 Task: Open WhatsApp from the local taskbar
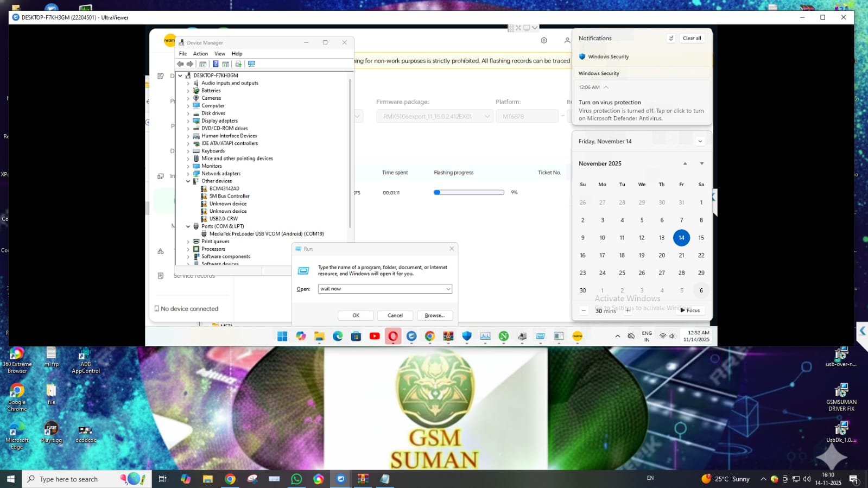click(x=296, y=479)
